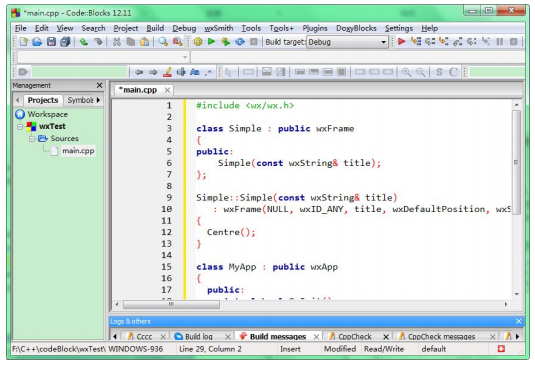Open the DoxyBlocks menu
535x367 pixels.
[356, 28]
